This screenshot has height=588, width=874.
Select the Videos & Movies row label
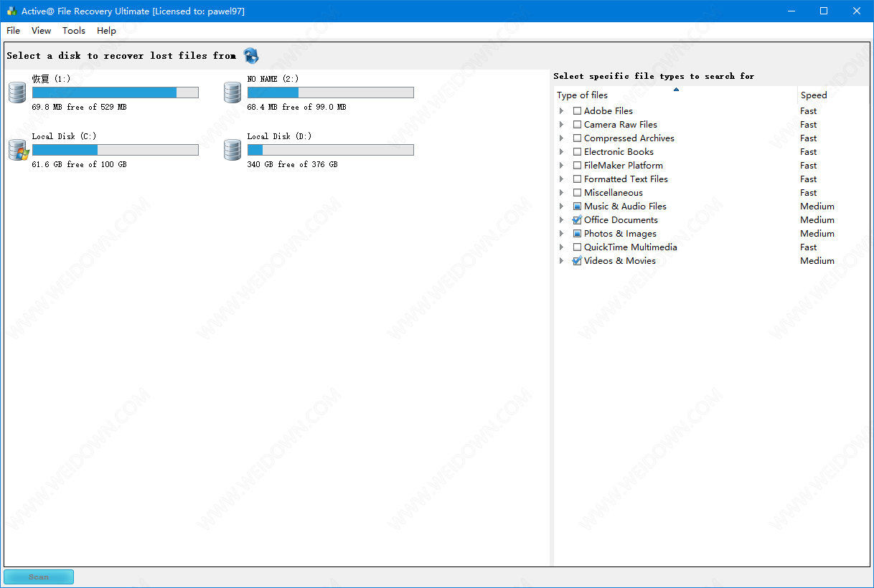click(620, 261)
